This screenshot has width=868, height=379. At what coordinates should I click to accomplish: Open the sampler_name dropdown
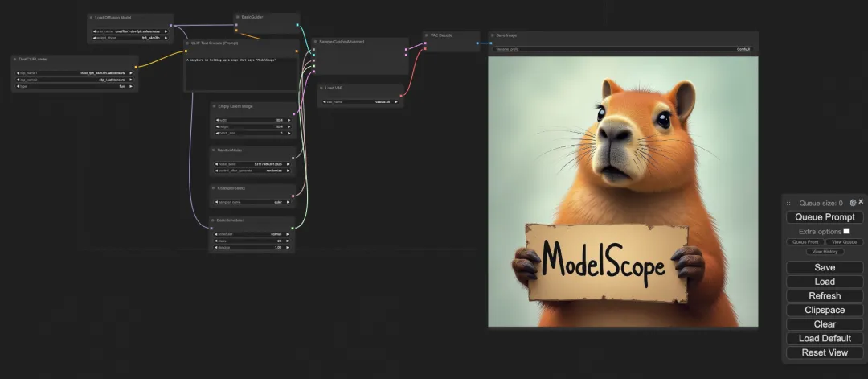pos(252,202)
